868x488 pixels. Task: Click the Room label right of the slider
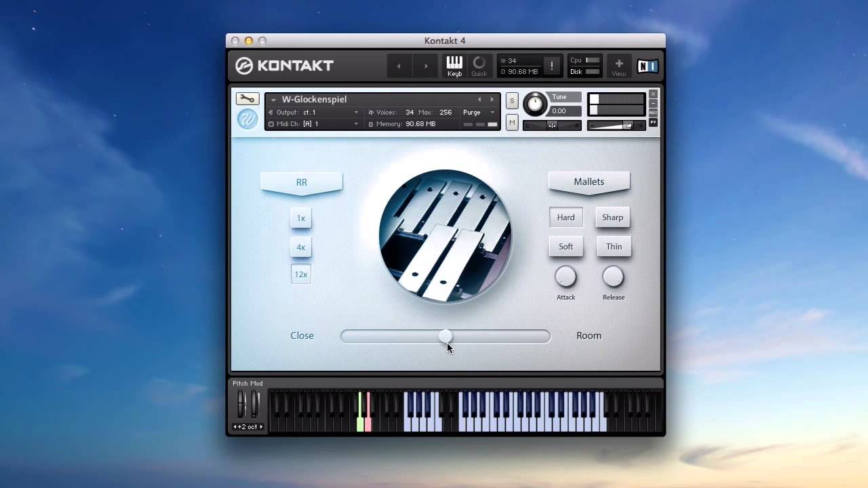tap(589, 335)
